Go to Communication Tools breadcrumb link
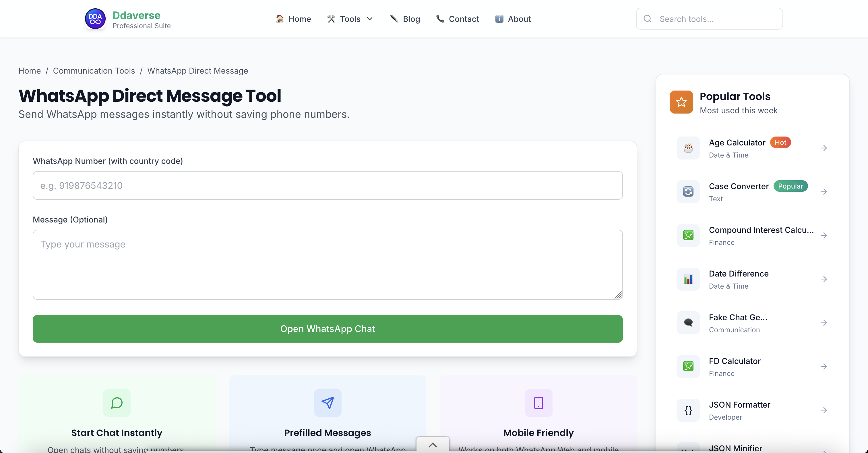Screen dimensions: 868x453 94,70
